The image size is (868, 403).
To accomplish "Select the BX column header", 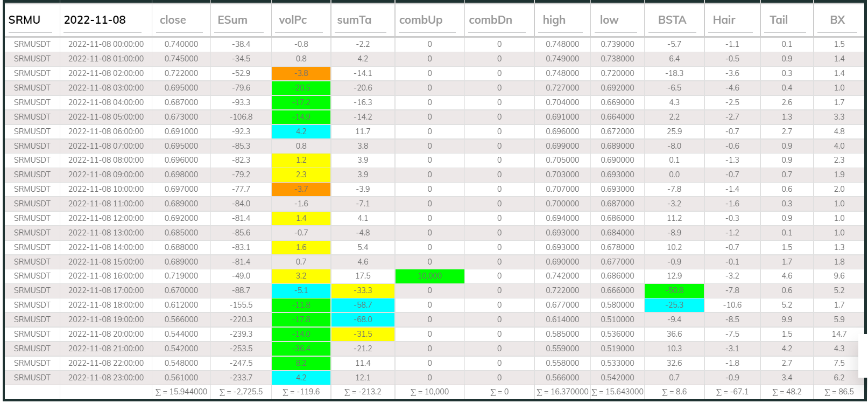I will 837,20.
